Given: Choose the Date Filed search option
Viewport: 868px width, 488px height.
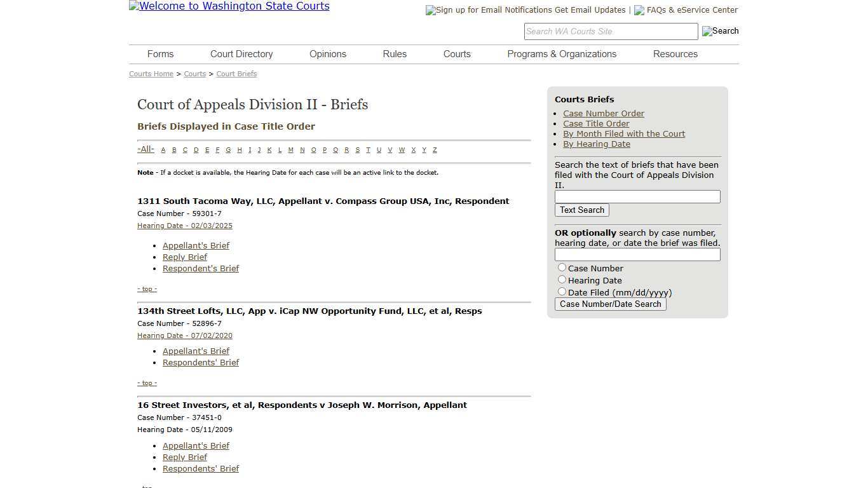Looking at the screenshot, I should (562, 291).
